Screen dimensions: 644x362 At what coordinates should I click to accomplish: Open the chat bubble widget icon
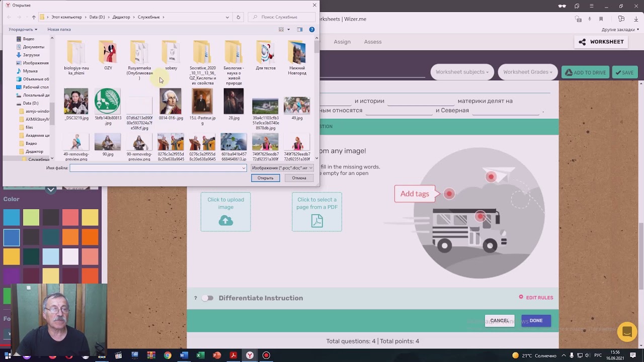point(627,332)
